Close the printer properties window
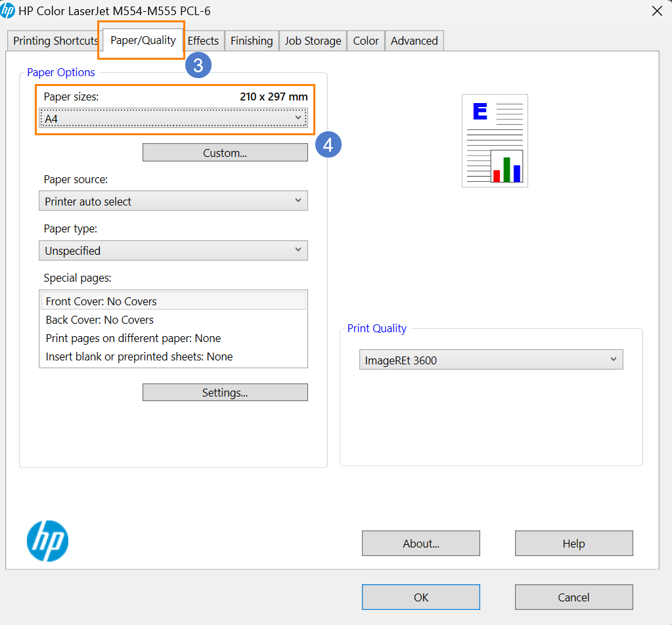Viewport: 672px width, 625px height. 657,11
